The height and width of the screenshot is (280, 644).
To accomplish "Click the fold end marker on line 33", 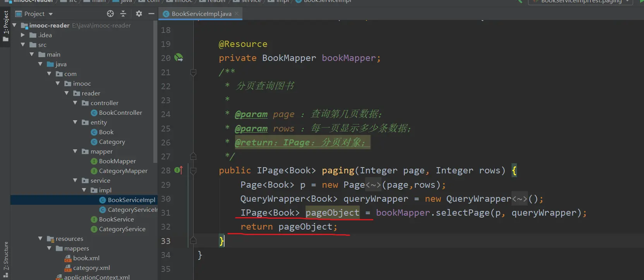I will click(193, 241).
